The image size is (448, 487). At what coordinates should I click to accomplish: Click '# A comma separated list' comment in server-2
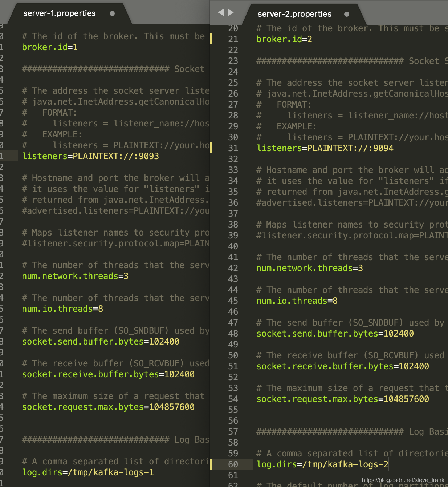pos(352,454)
